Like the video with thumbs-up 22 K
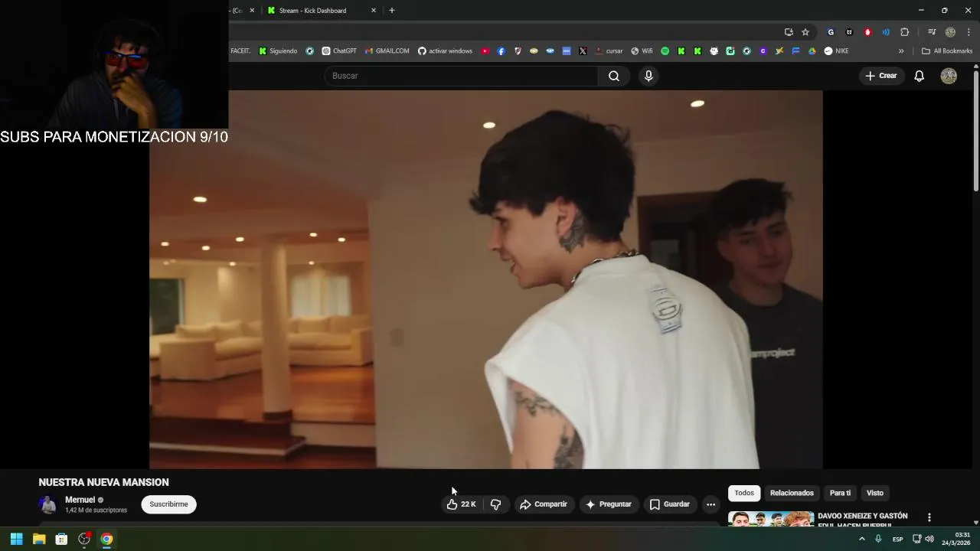980x551 pixels. (461, 504)
